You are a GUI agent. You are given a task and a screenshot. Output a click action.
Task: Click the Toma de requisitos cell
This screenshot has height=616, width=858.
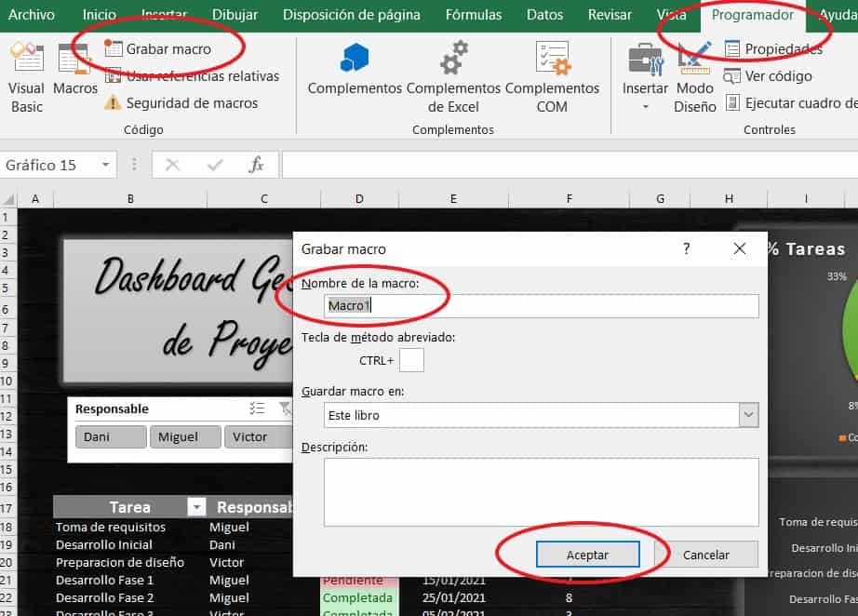click(129, 527)
